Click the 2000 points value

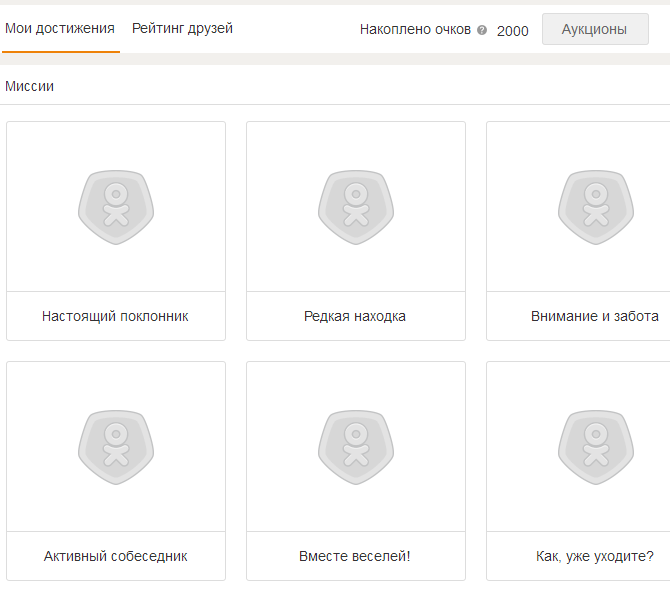point(513,31)
